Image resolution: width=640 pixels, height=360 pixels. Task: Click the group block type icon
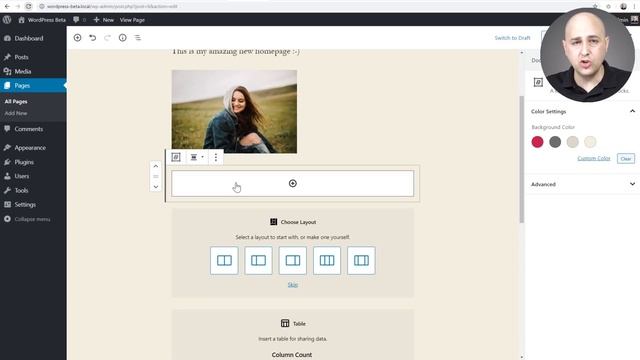tap(176, 157)
